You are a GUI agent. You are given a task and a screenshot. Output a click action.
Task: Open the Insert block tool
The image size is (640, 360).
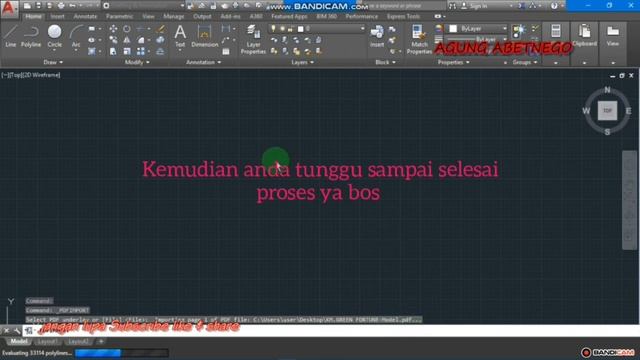click(377, 36)
